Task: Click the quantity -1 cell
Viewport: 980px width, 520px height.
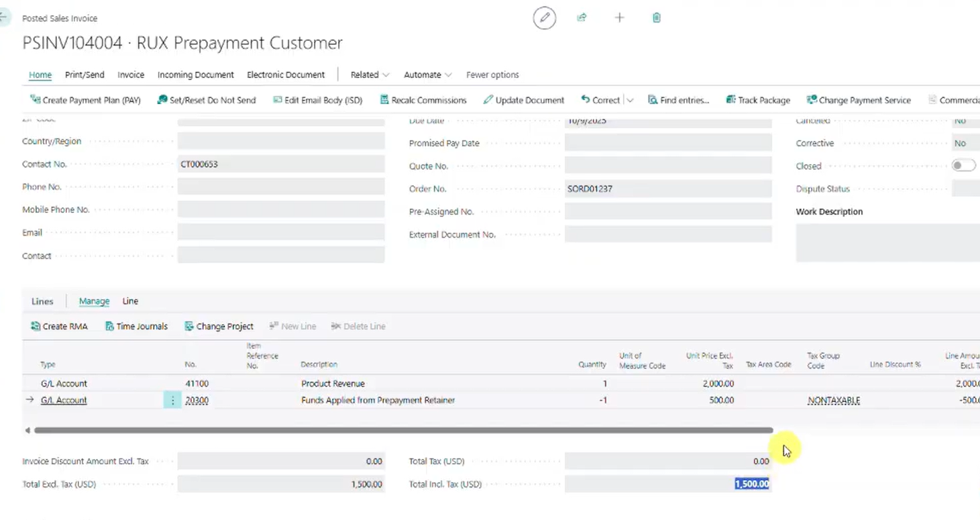Action: 602,401
